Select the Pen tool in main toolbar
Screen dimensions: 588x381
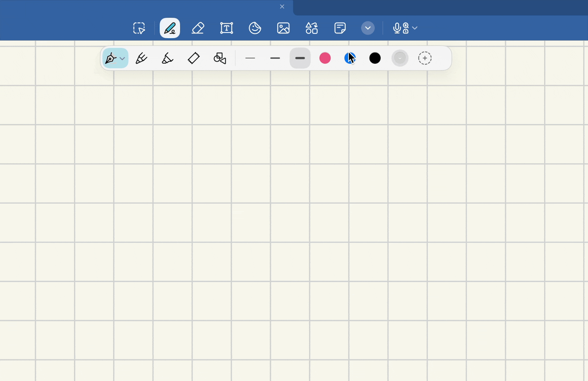point(170,28)
